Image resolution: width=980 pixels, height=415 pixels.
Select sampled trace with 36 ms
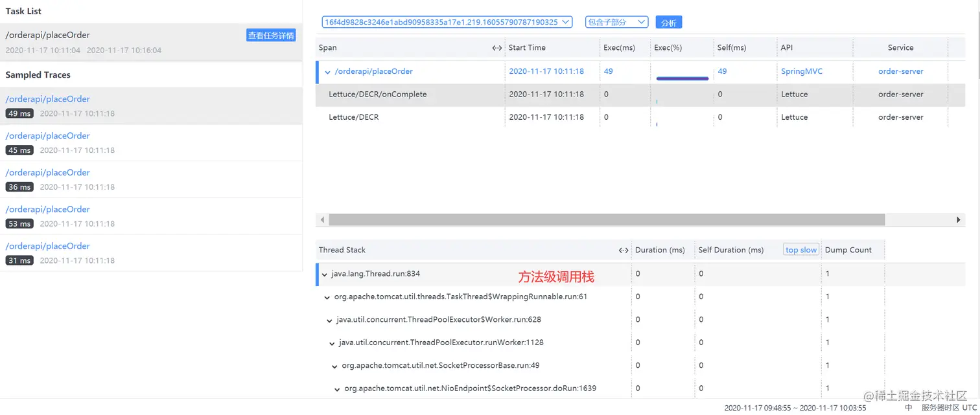(x=151, y=180)
